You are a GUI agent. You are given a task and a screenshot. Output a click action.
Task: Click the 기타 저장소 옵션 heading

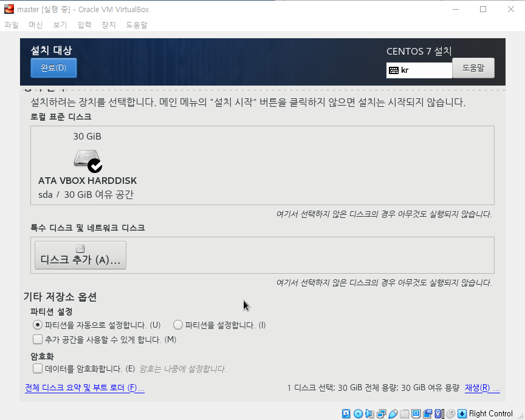(60, 297)
